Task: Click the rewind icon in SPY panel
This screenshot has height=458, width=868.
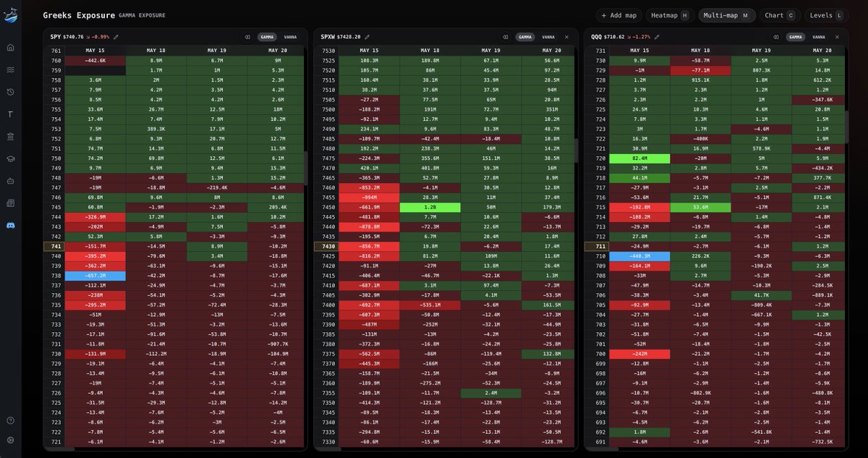Action: 247,37
